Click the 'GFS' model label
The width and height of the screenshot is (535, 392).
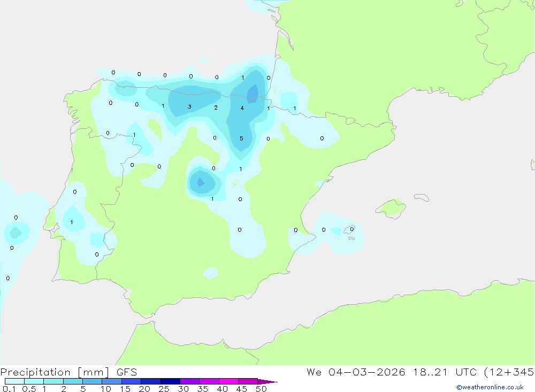[x=127, y=372]
